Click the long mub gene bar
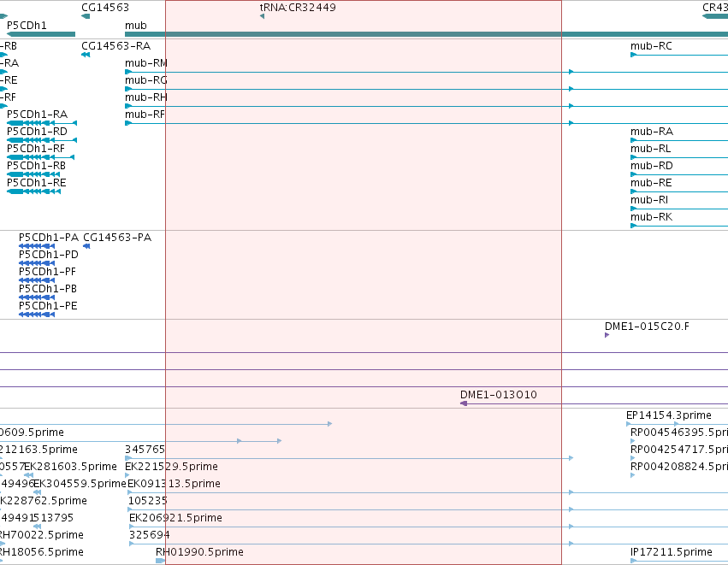This screenshot has height=565, width=728. coord(426,34)
